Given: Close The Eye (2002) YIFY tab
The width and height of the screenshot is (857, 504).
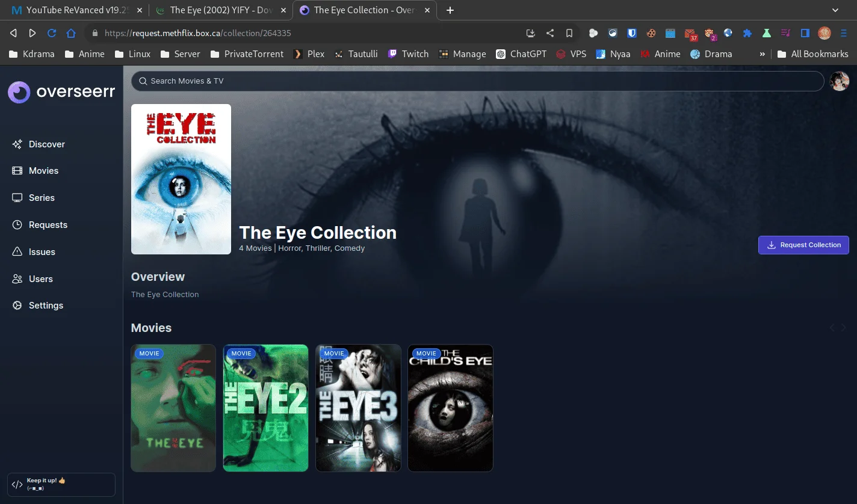Looking at the screenshot, I should click(283, 10).
